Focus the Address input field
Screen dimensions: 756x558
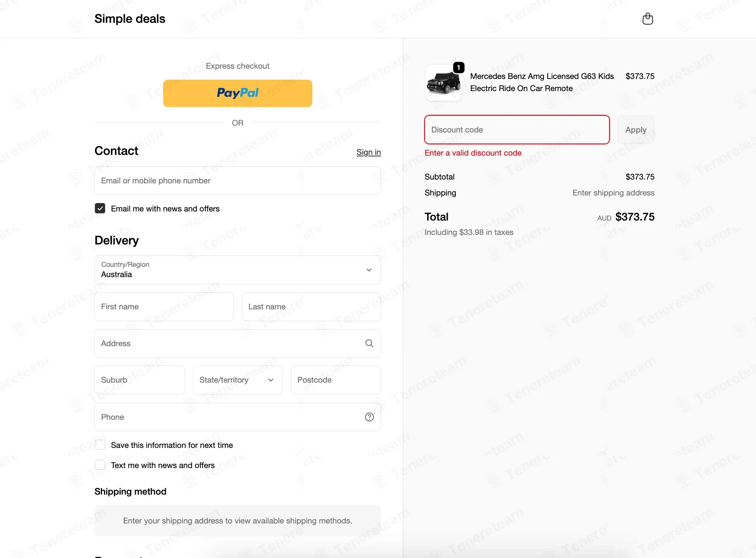[x=238, y=344]
